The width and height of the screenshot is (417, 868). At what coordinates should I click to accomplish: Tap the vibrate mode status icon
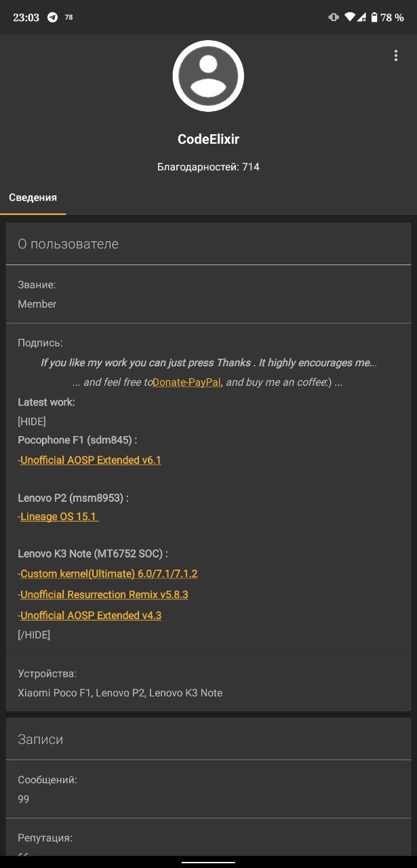(x=334, y=18)
